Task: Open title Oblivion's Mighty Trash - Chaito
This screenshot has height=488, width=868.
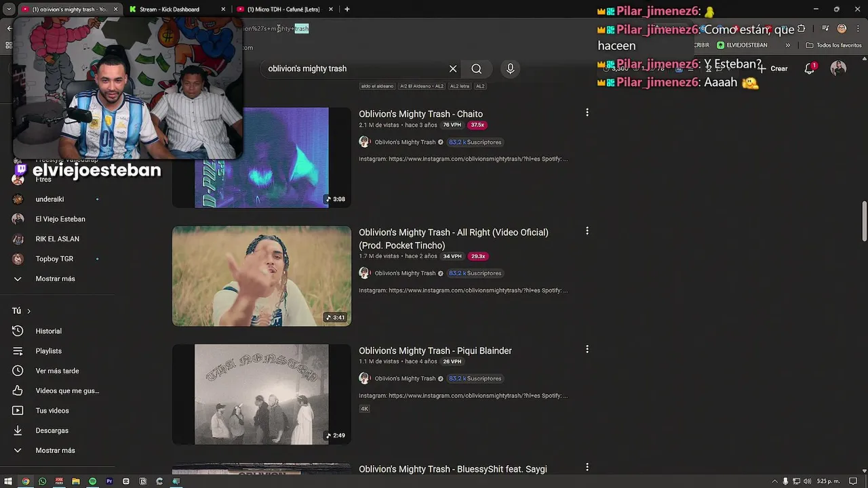Action: (420, 114)
